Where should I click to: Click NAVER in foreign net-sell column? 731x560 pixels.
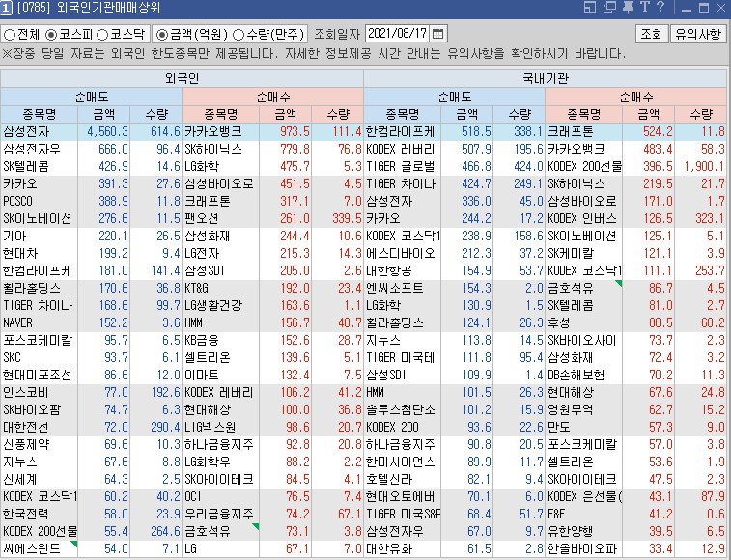point(17,323)
